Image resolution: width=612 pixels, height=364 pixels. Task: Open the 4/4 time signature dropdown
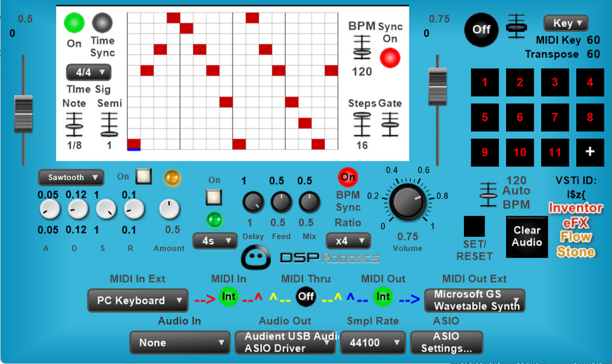(89, 73)
